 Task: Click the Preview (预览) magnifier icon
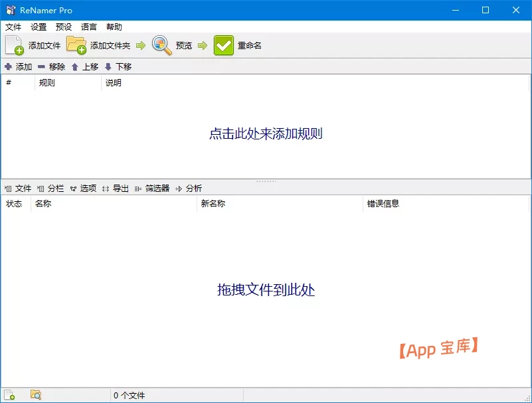[162, 45]
